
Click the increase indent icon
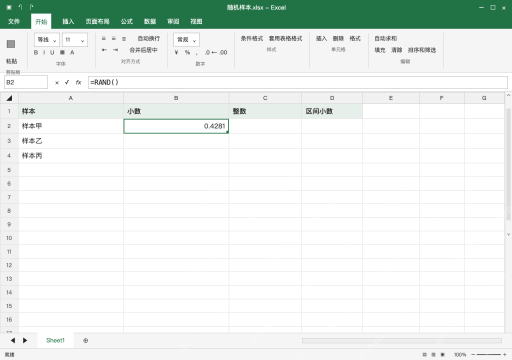pos(115,50)
